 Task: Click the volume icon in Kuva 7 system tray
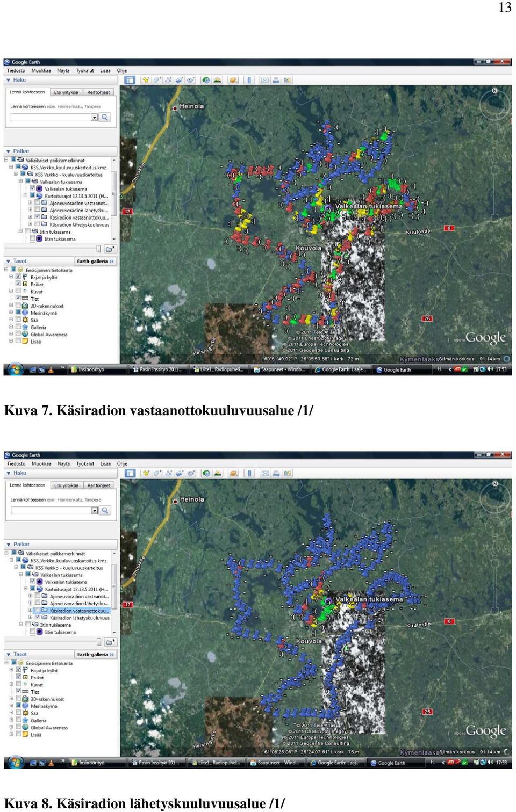(x=490, y=369)
